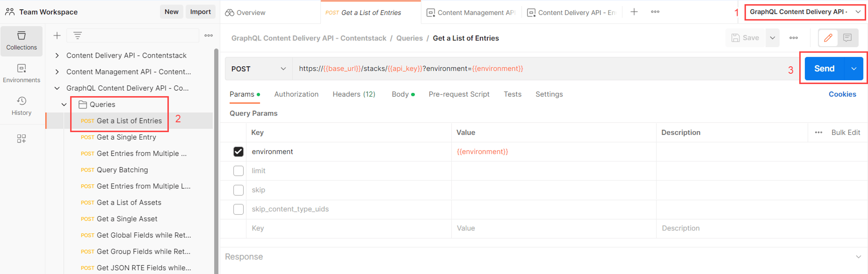Collapse GraphQL Content Delivery API collection
The height and width of the screenshot is (274, 868).
57,88
